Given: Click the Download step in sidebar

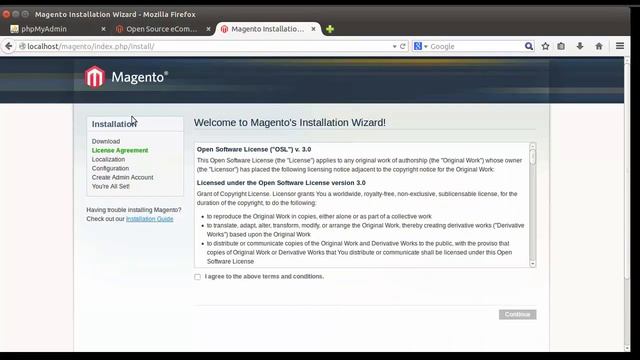Looking at the screenshot, I should pos(106,141).
